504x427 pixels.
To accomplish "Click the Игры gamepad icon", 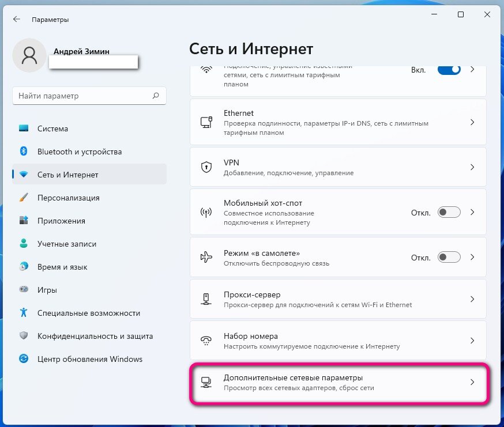I will [x=24, y=289].
